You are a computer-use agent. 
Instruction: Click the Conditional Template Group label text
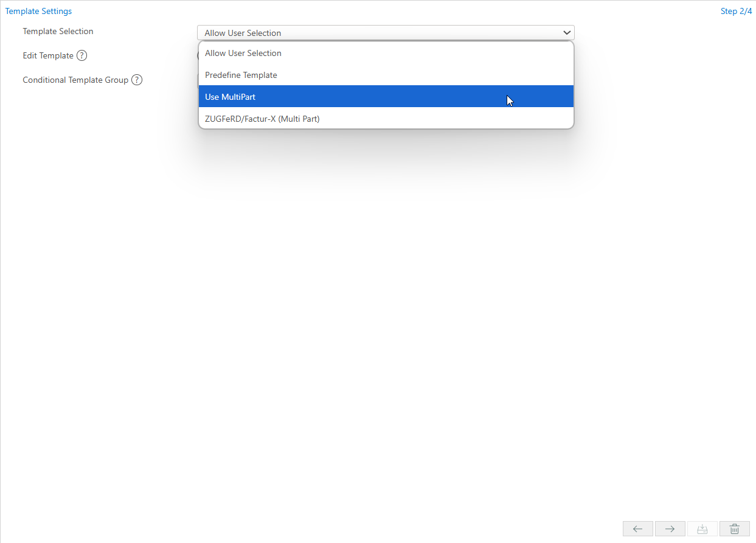75,80
